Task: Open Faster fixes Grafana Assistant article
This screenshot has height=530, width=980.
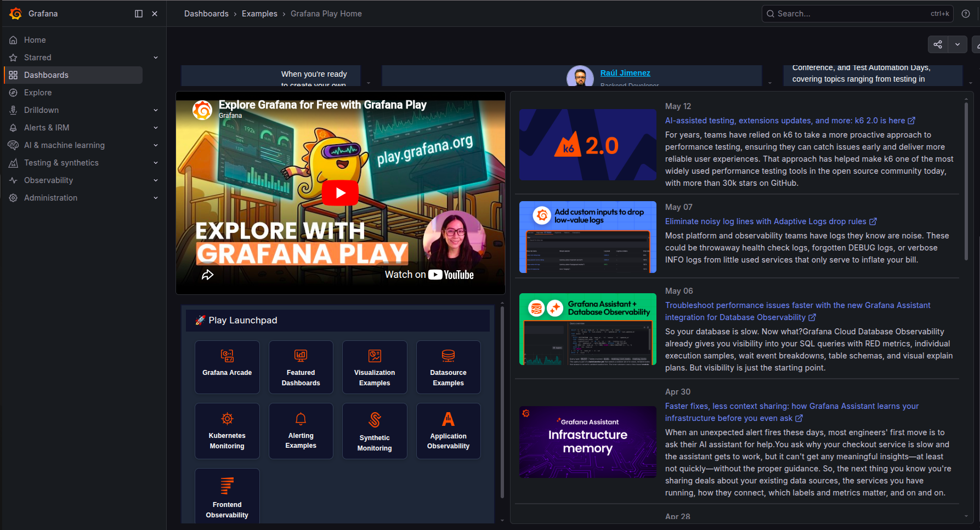Action: click(792, 412)
